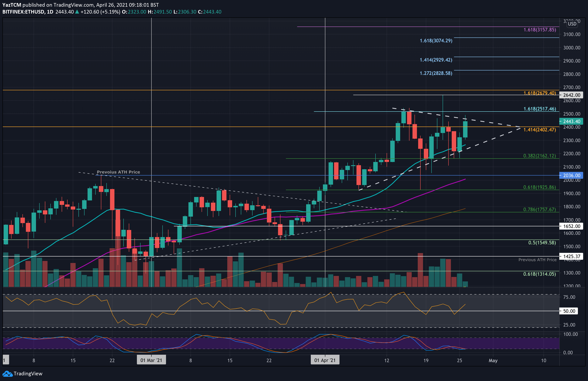Click the L:2306.30 low value

click(x=185, y=12)
